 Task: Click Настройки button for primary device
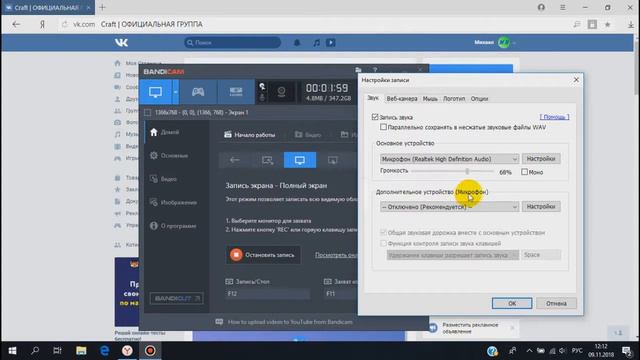click(x=541, y=159)
